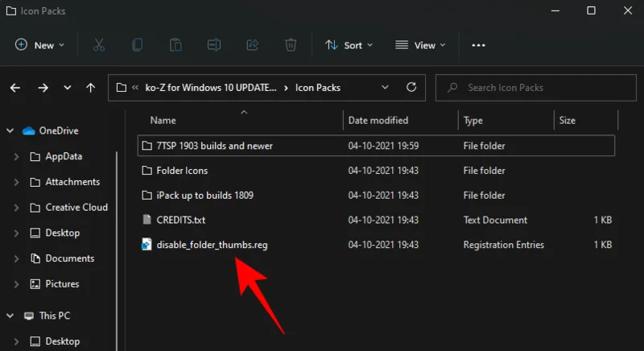Screen dimensions: 644x351
Task: Expand the Pictures tree node
Action: coord(16,284)
